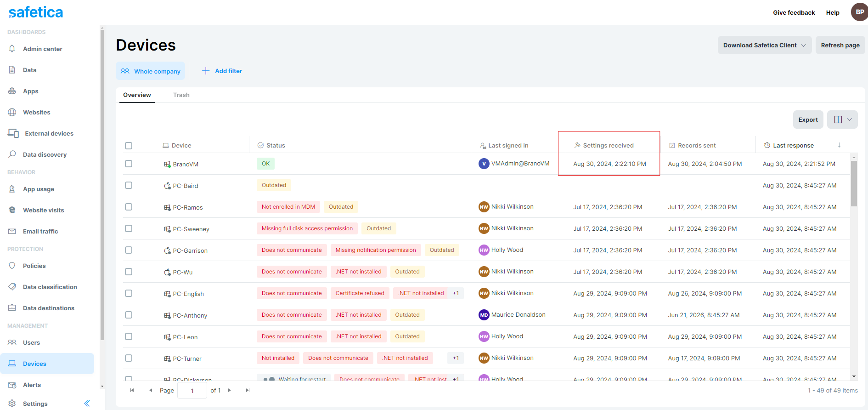Open Data classification tag icon
Screen dimensions: 868x410
[12, 287]
